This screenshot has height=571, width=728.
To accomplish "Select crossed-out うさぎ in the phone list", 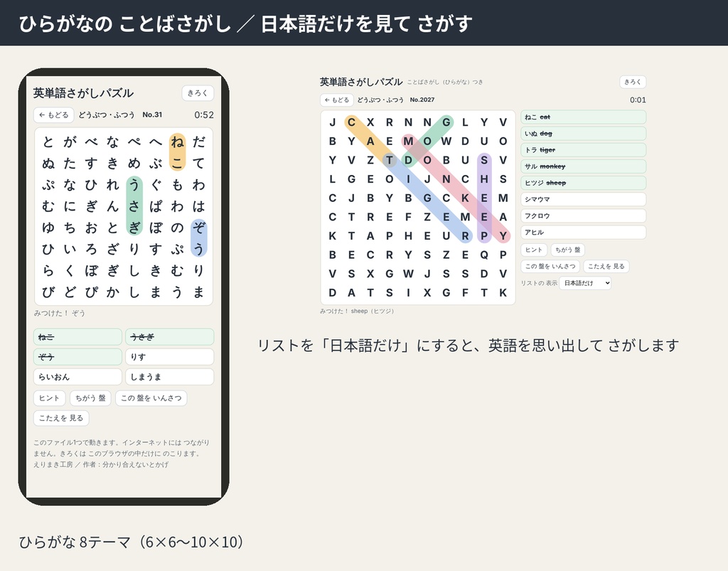I will pyautogui.click(x=169, y=337).
